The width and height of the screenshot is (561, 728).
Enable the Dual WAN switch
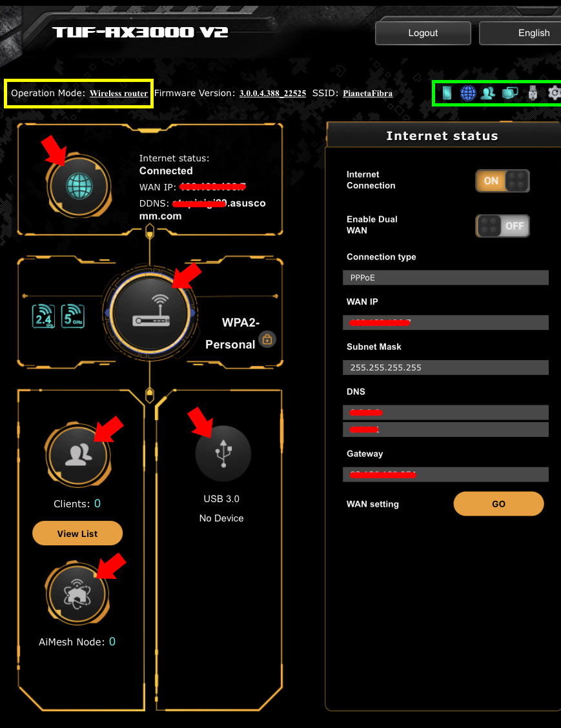[x=502, y=226]
